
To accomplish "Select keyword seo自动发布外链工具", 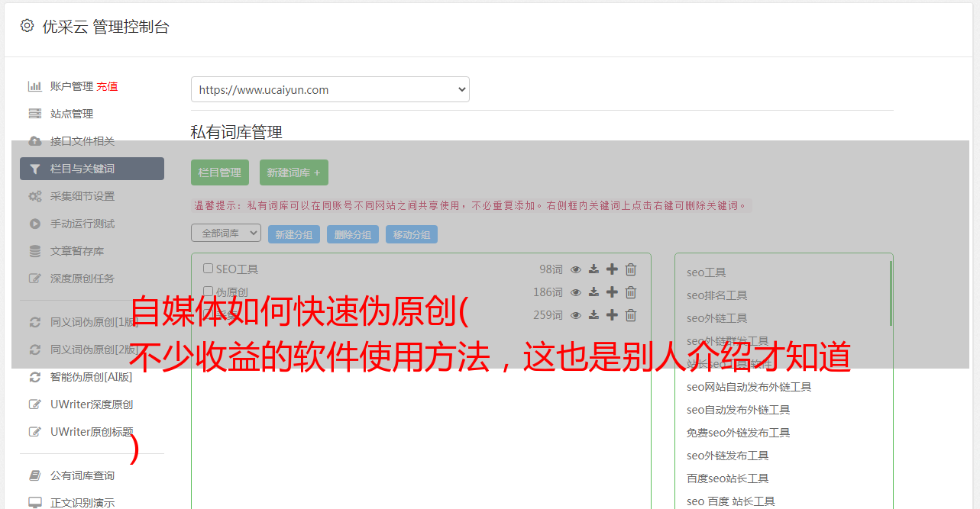I will (x=738, y=410).
